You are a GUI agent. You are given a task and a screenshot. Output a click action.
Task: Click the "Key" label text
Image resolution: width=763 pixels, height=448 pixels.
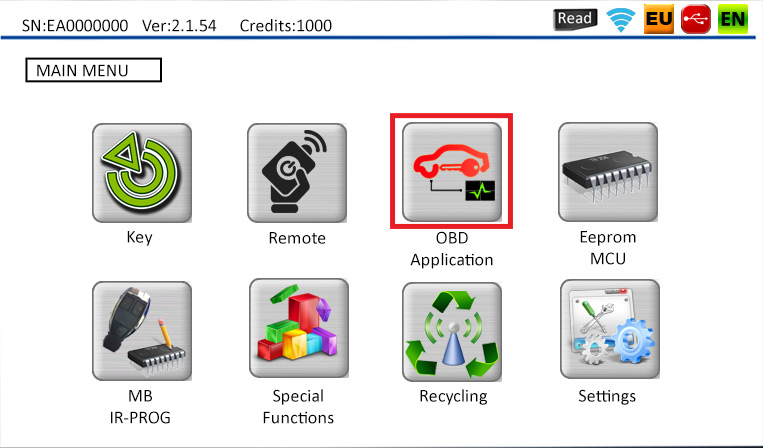pyautogui.click(x=140, y=237)
